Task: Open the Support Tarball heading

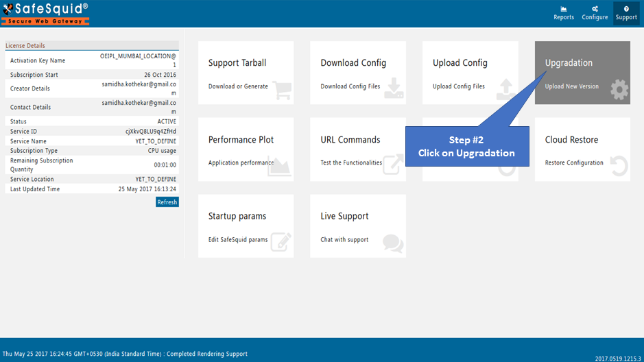Action: pyautogui.click(x=237, y=63)
